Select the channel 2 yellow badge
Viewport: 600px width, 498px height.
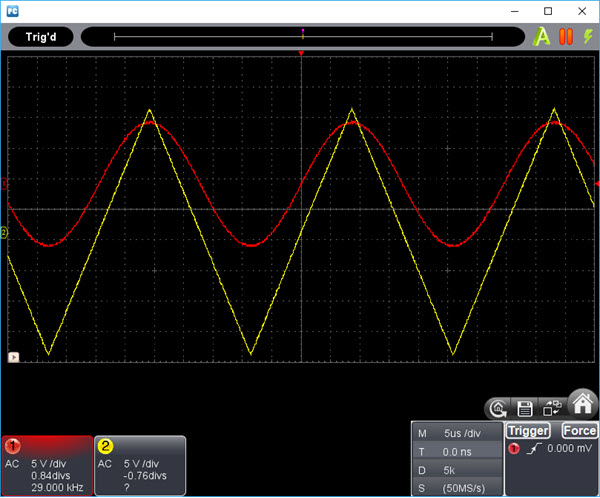pos(105,446)
